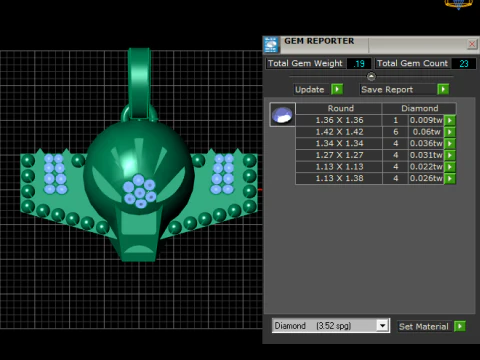Click the green arrow next to Update
The height and width of the screenshot is (360, 480).
pyautogui.click(x=337, y=89)
